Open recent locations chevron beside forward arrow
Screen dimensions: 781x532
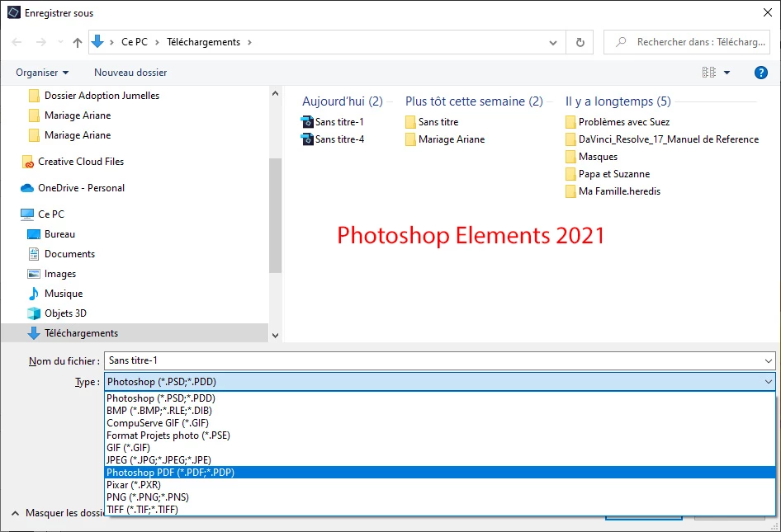60,42
